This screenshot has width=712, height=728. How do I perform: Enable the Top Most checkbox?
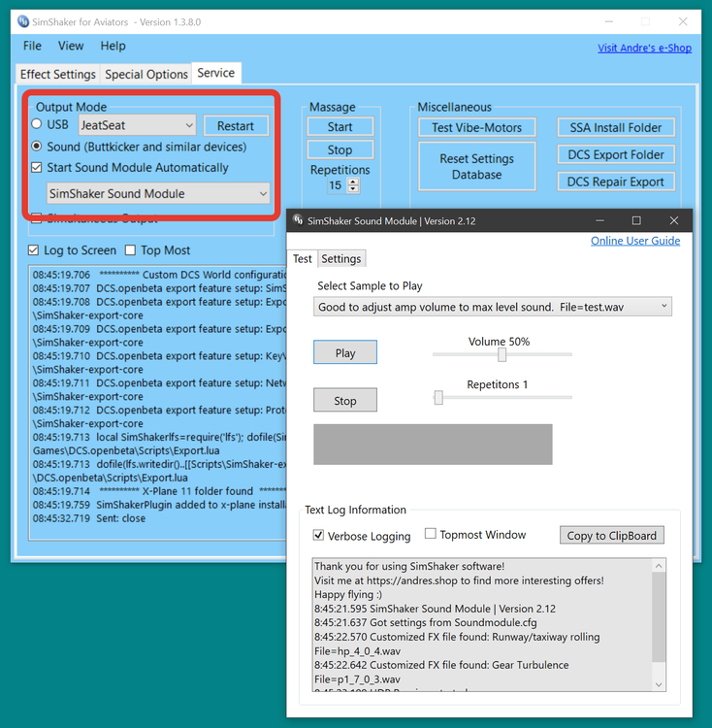(130, 250)
